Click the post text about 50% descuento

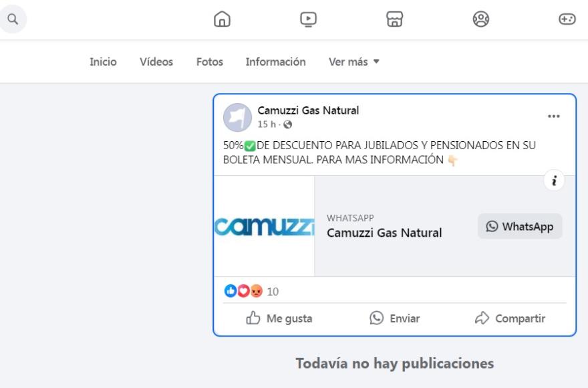380,153
